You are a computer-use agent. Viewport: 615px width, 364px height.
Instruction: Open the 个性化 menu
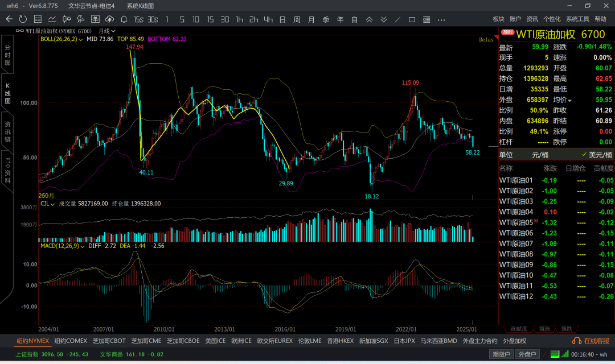point(552,19)
